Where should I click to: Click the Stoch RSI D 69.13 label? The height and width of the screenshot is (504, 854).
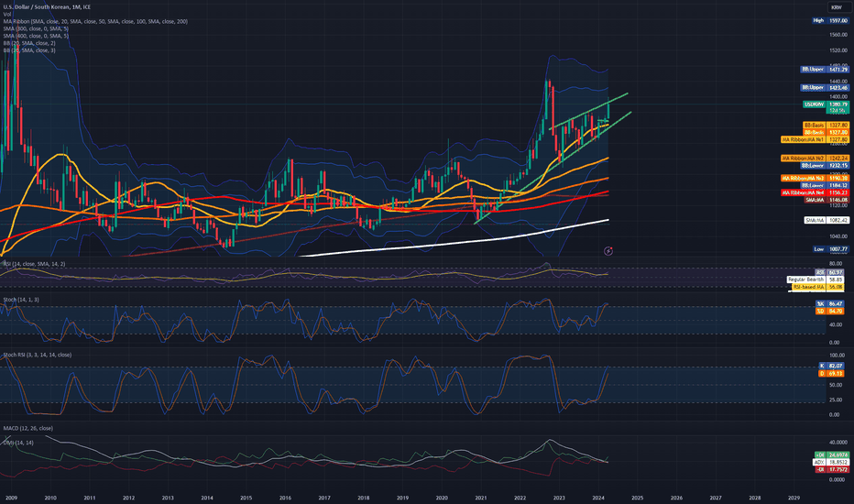pos(832,373)
